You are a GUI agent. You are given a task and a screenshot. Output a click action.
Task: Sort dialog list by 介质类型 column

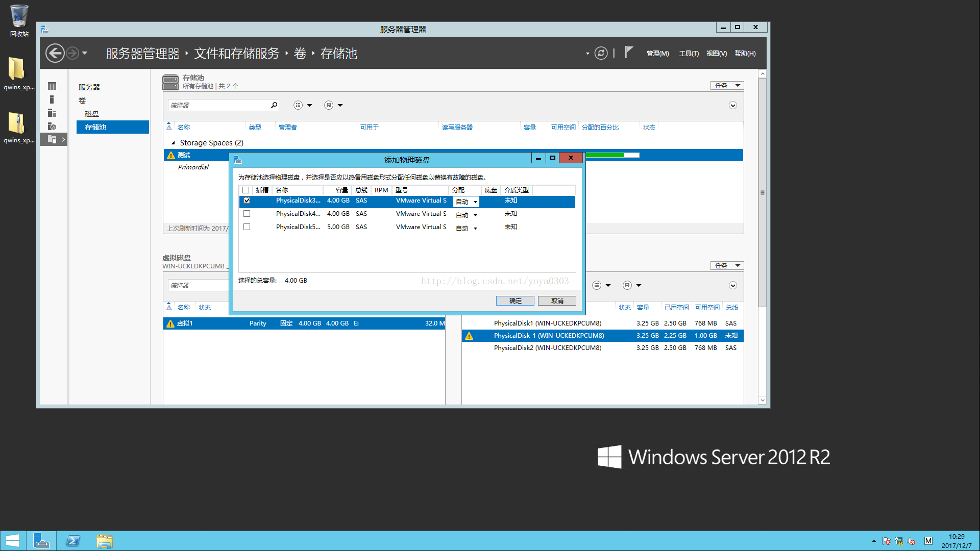click(x=517, y=190)
